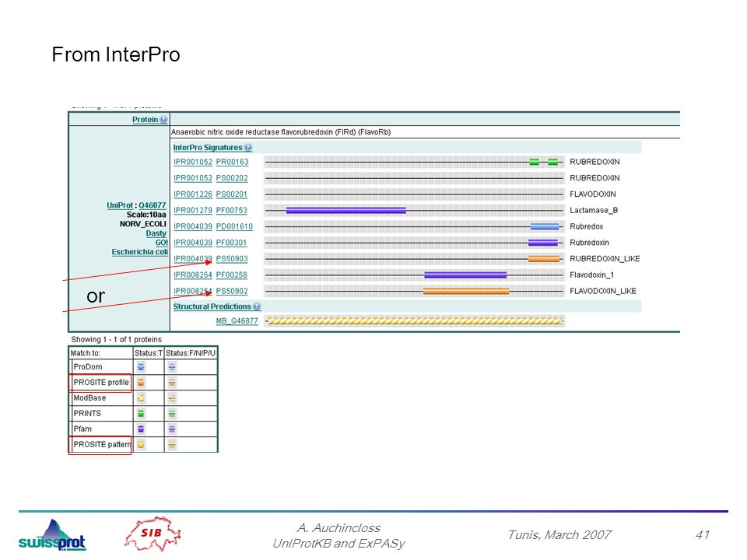Open the InterPro Signatures heading link
The image size is (747, 560).
208,148
